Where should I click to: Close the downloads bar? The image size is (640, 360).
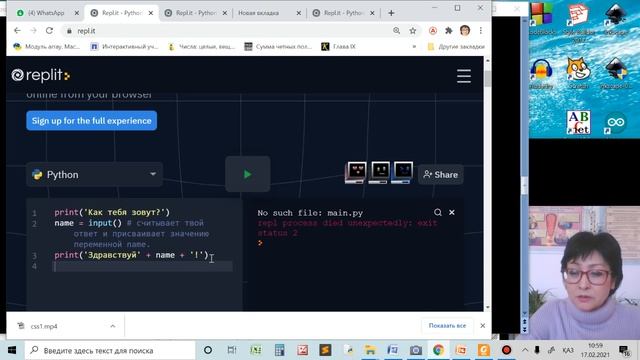[x=482, y=326]
